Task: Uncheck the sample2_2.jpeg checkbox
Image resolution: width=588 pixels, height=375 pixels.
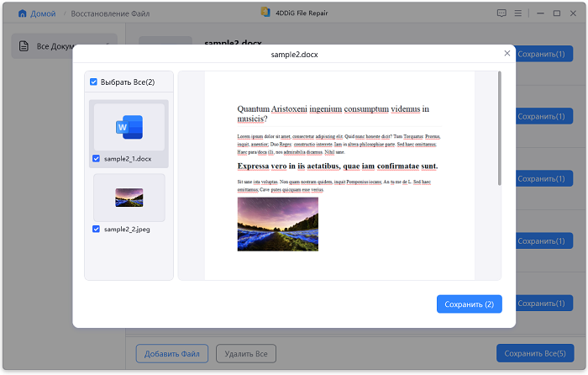Action: (97, 229)
